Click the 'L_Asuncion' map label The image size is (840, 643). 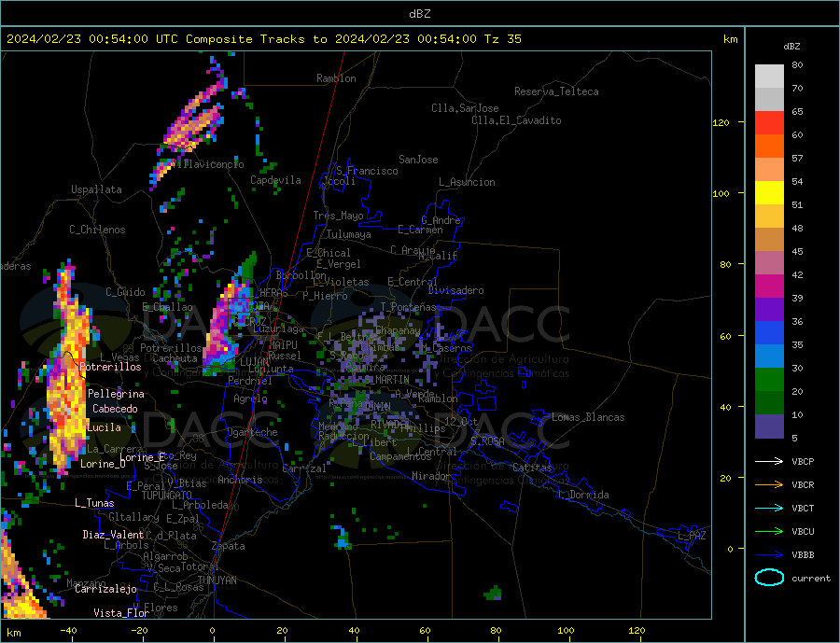467,182
